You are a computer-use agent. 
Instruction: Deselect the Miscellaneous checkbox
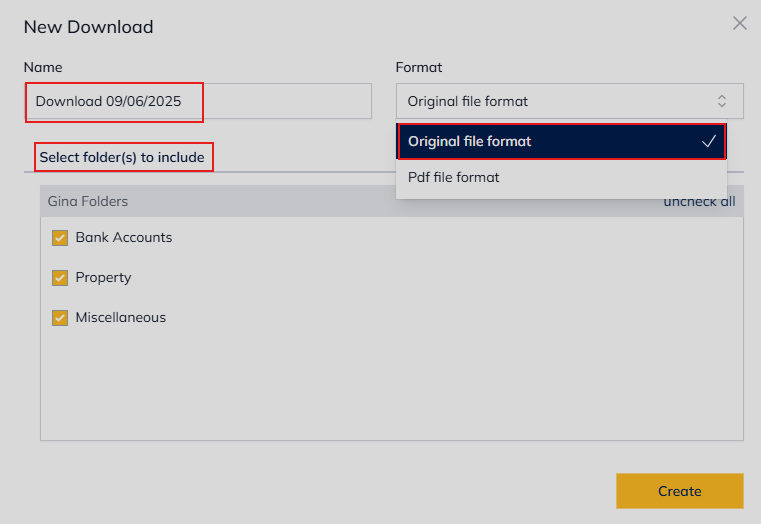point(60,318)
